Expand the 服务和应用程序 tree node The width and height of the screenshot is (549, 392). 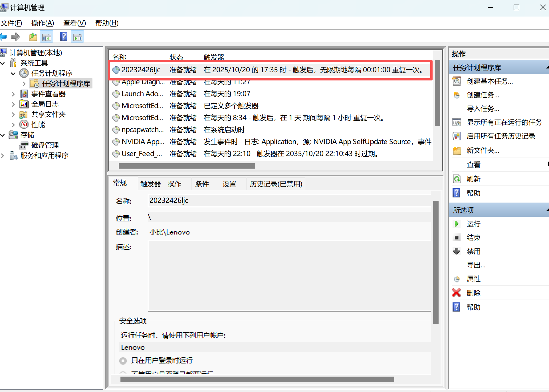click(3, 155)
